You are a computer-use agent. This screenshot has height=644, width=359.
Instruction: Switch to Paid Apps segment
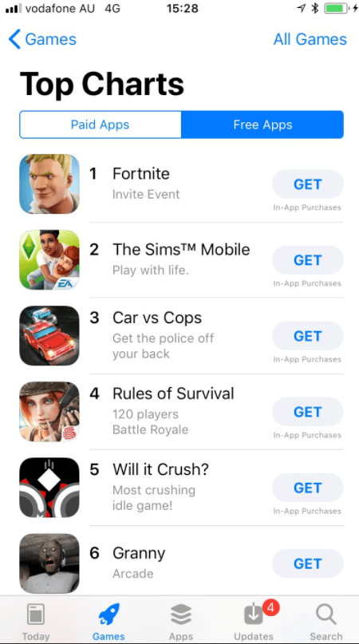click(101, 124)
